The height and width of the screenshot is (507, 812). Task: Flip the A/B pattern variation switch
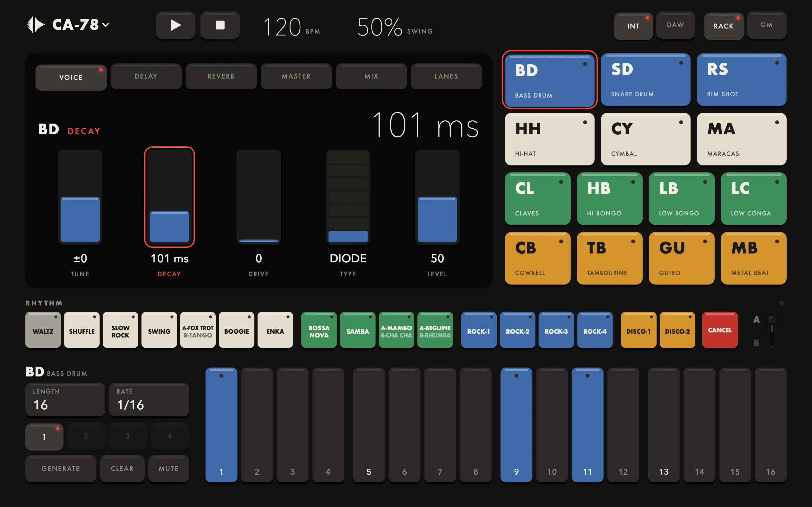(772, 330)
